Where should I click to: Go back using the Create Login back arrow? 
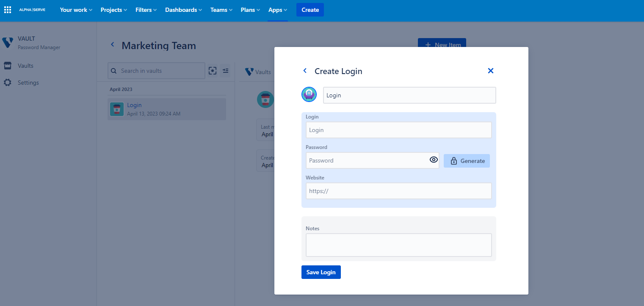pos(305,71)
